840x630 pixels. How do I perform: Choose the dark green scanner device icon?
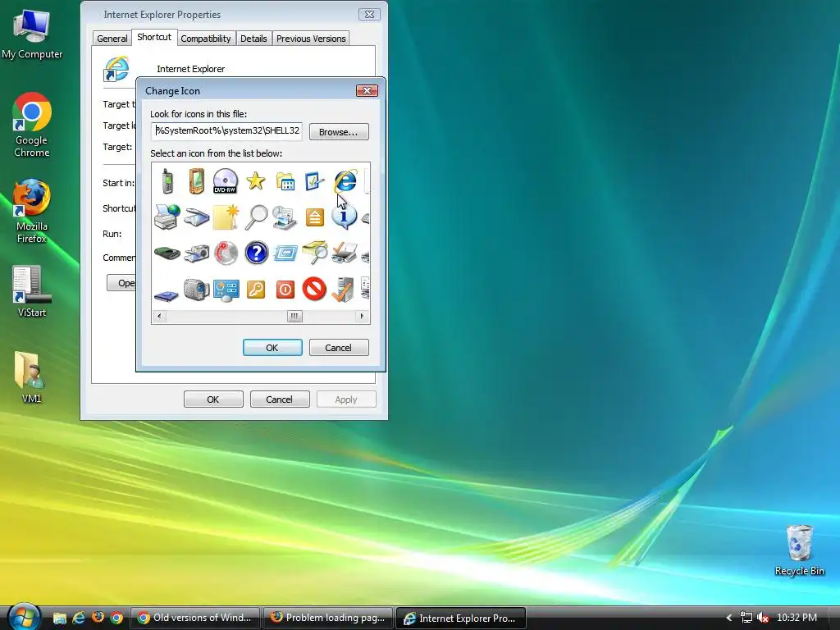pos(167,253)
